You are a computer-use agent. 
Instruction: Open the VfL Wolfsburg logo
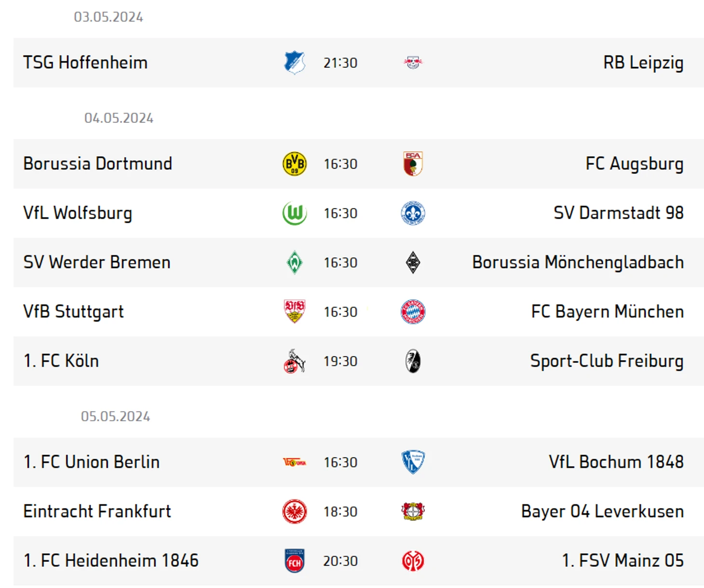click(295, 213)
